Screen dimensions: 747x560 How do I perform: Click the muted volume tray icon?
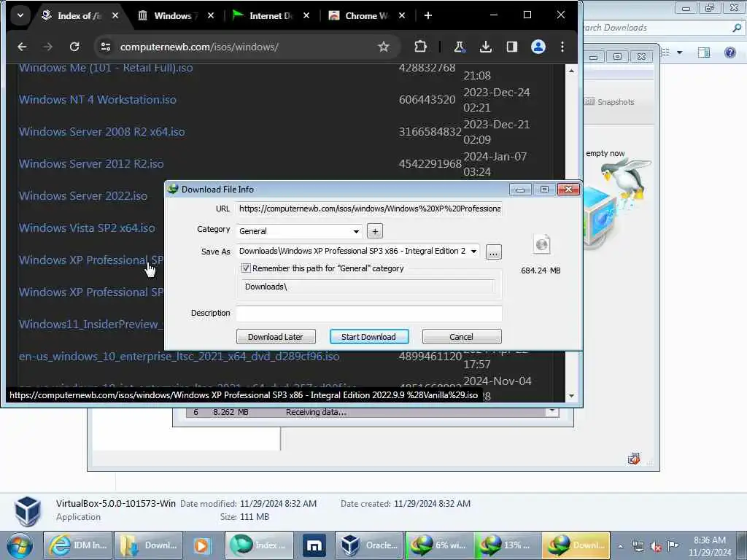point(656,547)
